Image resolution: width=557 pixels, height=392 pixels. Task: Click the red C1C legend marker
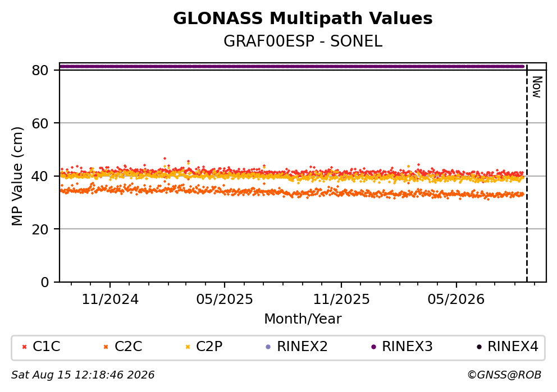(25, 347)
